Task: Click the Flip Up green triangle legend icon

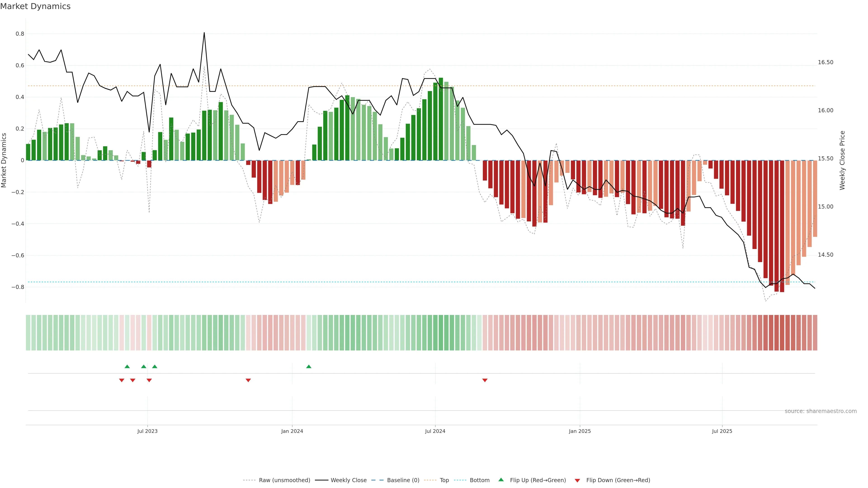Action: [x=501, y=480]
